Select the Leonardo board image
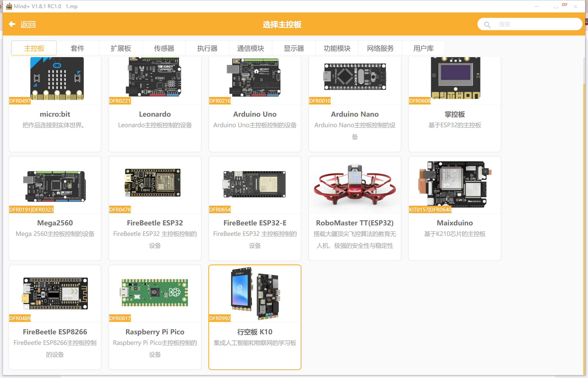Image resolution: width=588 pixels, height=378 pixels. (x=154, y=77)
